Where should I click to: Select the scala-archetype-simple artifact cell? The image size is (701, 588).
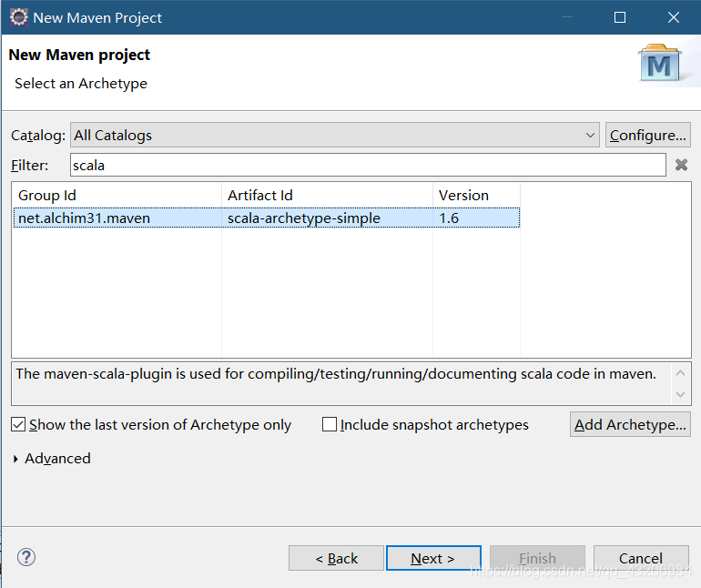click(327, 218)
